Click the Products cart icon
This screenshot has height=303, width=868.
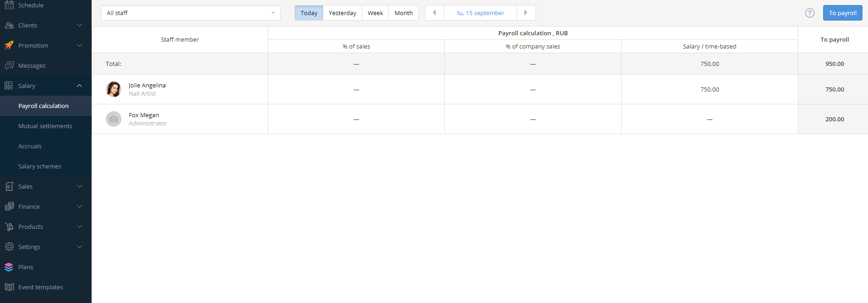click(9, 227)
